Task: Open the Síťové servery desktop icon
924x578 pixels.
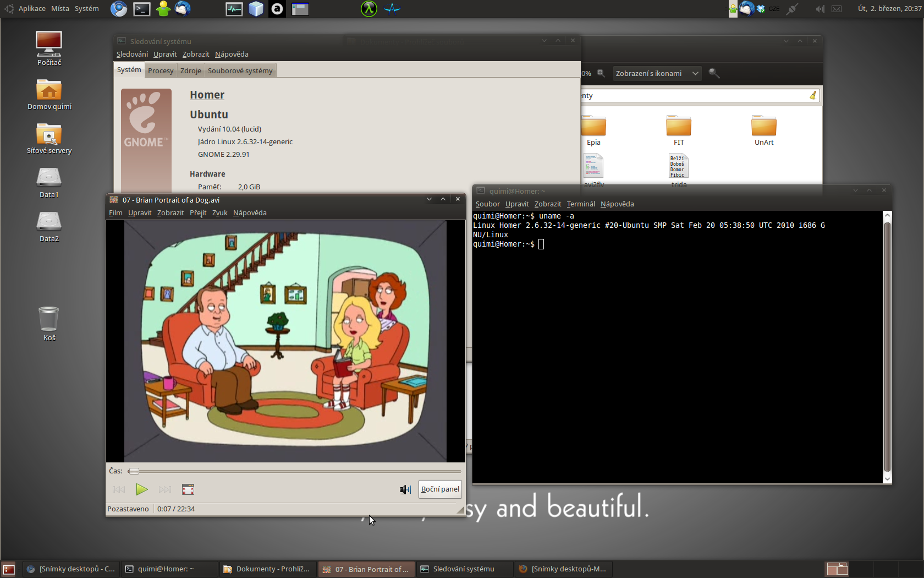Action: pyautogui.click(x=49, y=138)
